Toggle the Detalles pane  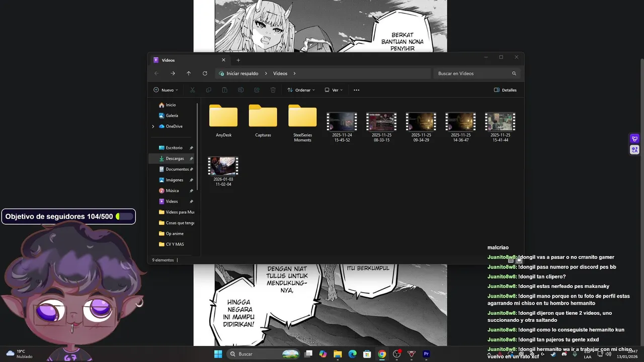pos(505,90)
